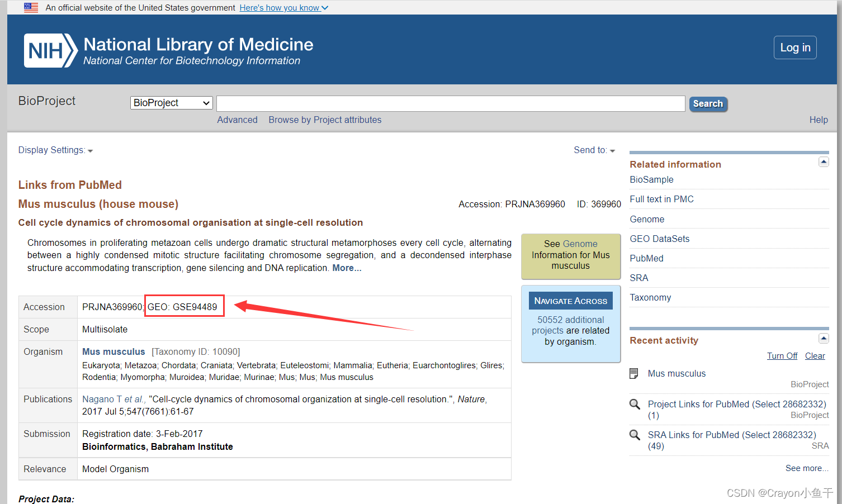This screenshot has height=504, width=842.
Task: Open the Taxonomy related link
Action: coord(650,298)
